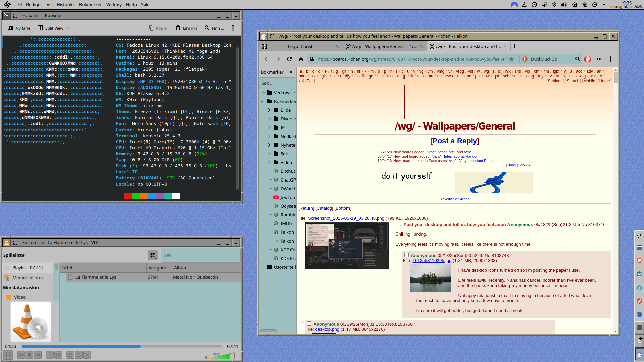Switch to /wg/ - Wallpapers/General tab

tap(385, 46)
